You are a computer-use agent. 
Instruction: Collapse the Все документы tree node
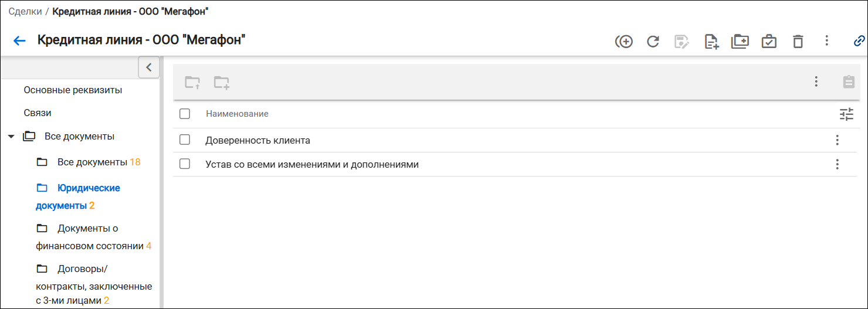11,137
